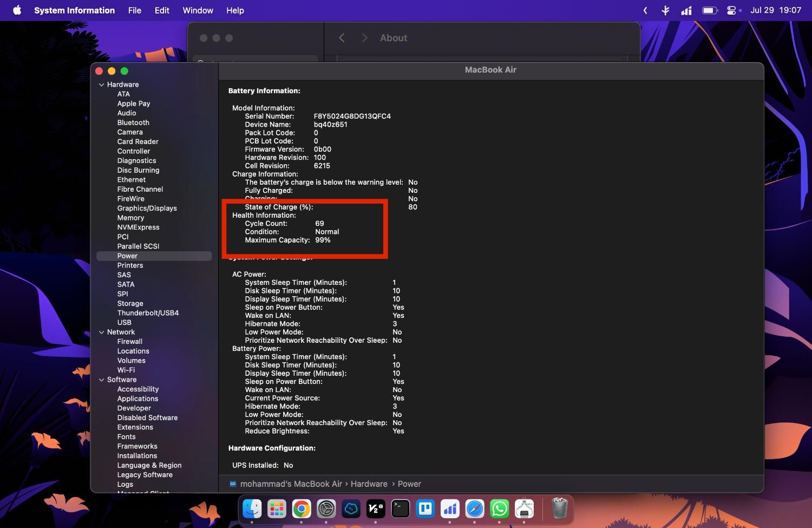Select Audio in the sidebar
Image resolution: width=812 pixels, height=528 pixels.
[x=127, y=113]
